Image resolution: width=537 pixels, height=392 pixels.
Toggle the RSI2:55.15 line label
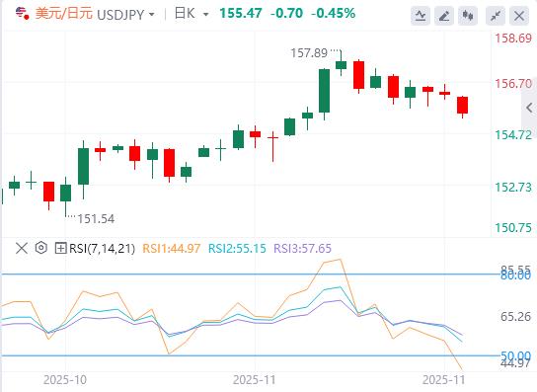[x=237, y=248]
